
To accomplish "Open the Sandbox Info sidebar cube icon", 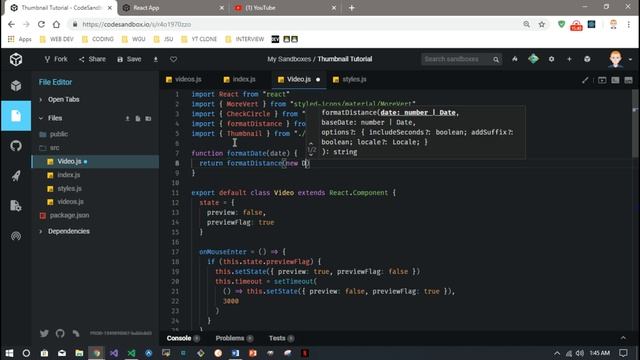I will pyautogui.click(x=16, y=86).
